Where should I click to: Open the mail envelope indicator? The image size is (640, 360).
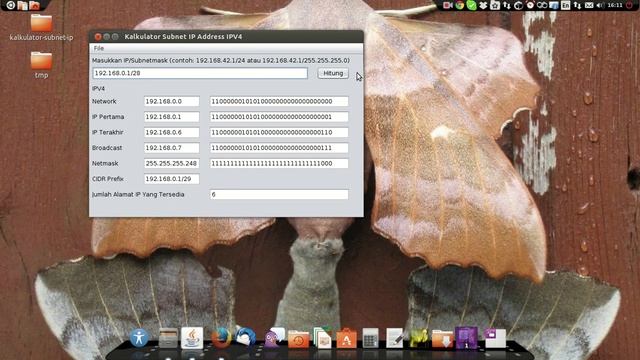click(x=589, y=5)
